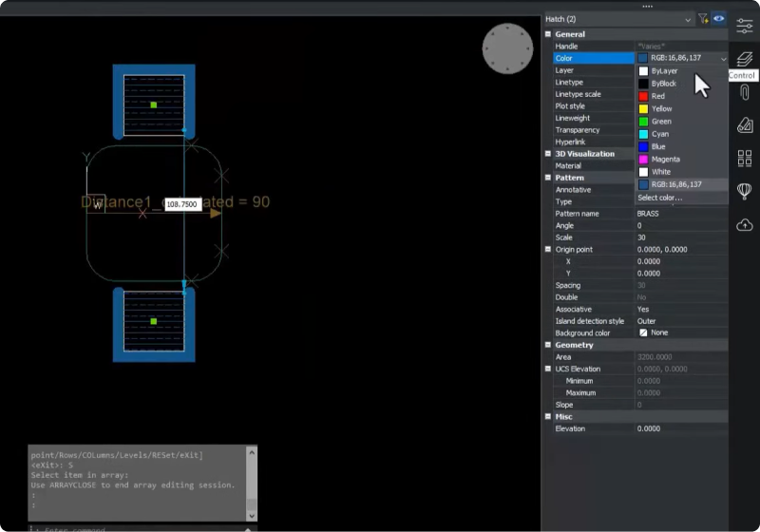The height and width of the screenshot is (532, 760).
Task: Choose Magenta in the color list
Action: coord(681,159)
